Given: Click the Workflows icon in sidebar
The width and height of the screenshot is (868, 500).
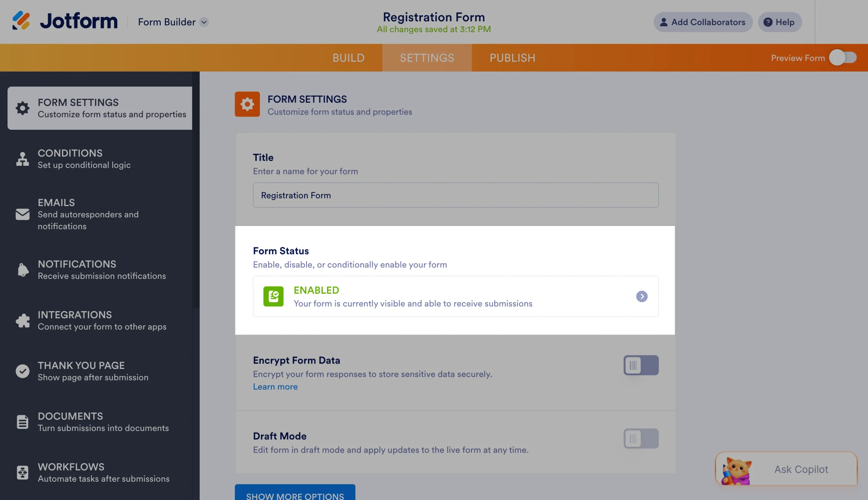Looking at the screenshot, I should point(23,473).
